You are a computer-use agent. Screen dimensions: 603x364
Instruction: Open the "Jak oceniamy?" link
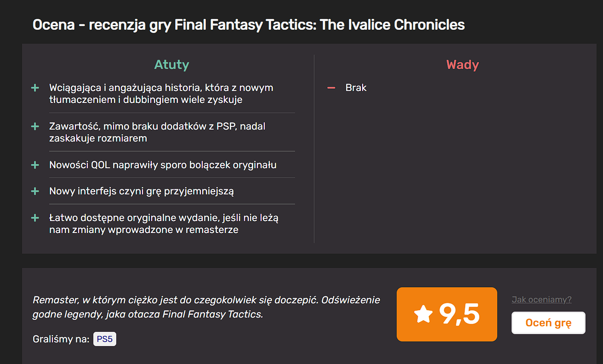click(x=541, y=300)
